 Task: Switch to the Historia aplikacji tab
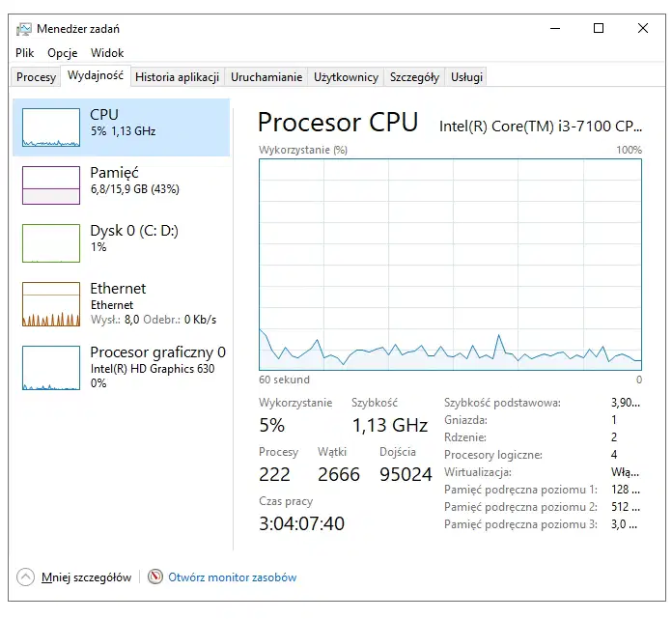(178, 77)
